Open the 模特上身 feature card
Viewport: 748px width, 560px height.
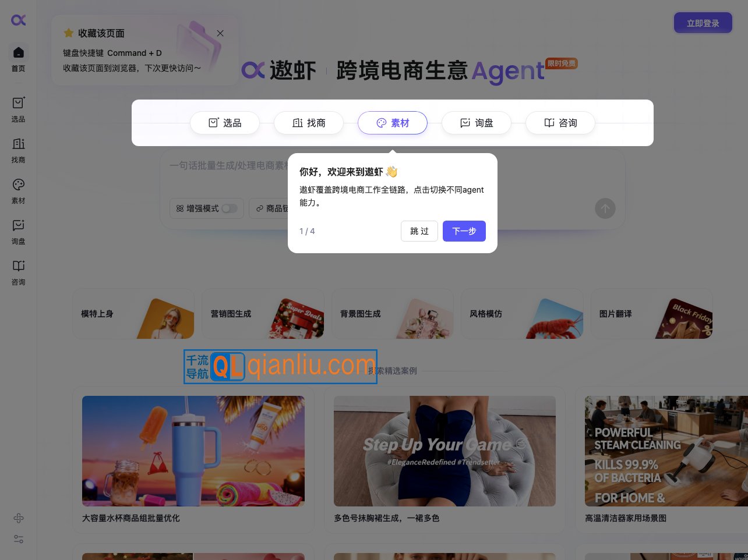pos(133,313)
